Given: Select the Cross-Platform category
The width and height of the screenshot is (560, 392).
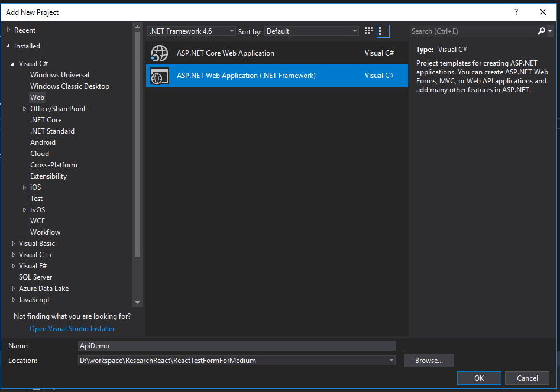Looking at the screenshot, I should pyautogui.click(x=54, y=165).
